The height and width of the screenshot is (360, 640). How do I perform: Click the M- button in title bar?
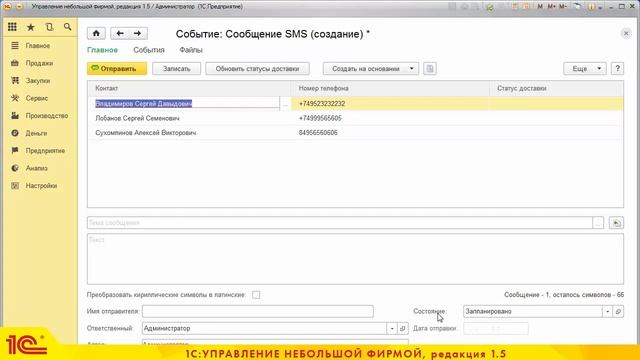pos(563,7)
